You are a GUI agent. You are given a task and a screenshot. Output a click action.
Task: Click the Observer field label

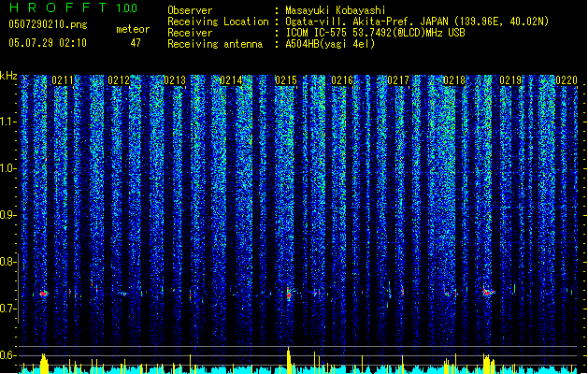190,10
